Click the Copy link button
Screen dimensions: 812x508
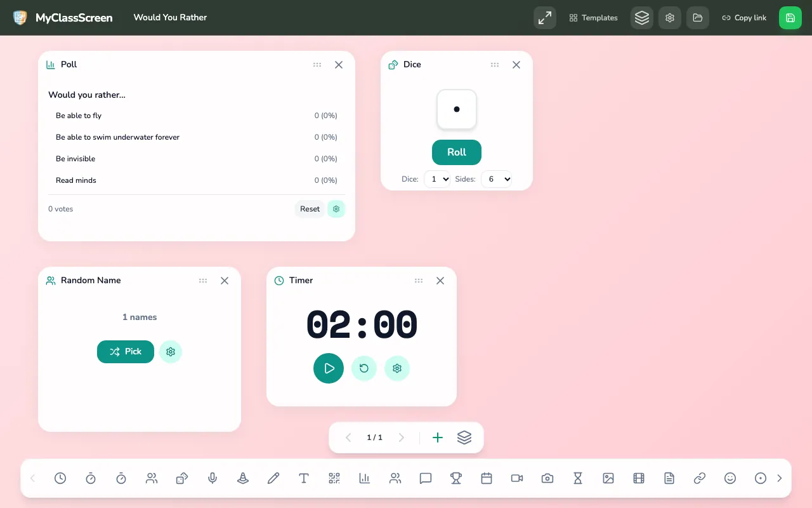744,18
